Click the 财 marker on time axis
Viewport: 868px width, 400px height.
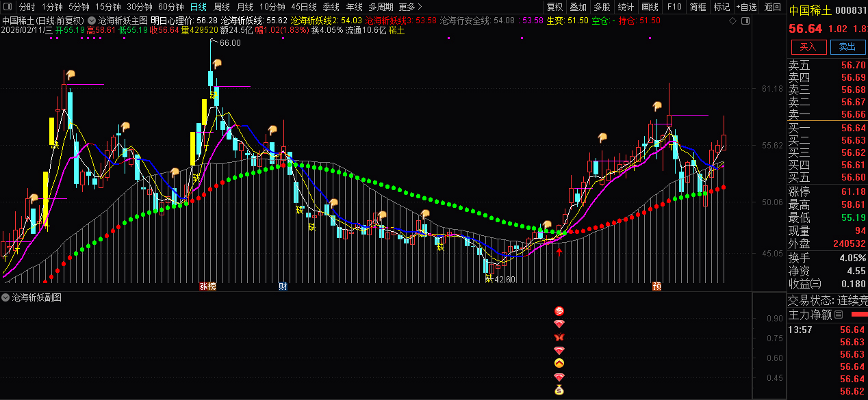pyautogui.click(x=283, y=286)
